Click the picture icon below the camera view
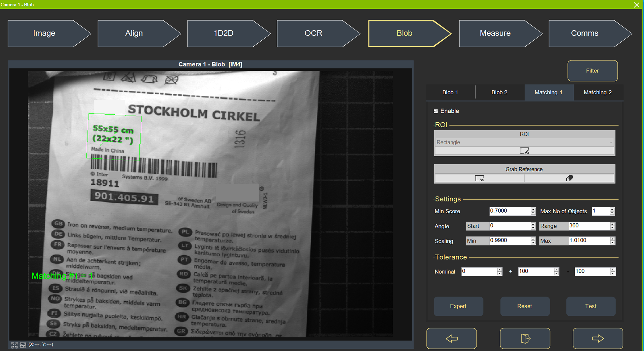Screen dimensions: 644x351 [23, 345]
